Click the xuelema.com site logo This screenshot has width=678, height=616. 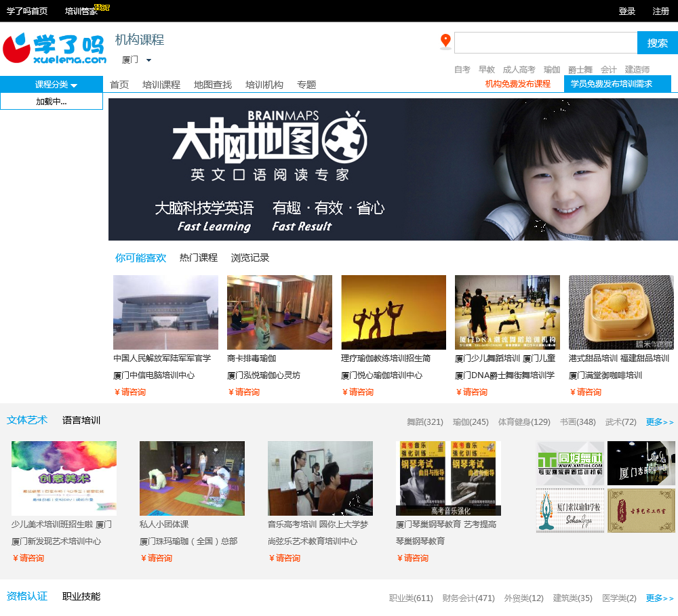click(54, 49)
